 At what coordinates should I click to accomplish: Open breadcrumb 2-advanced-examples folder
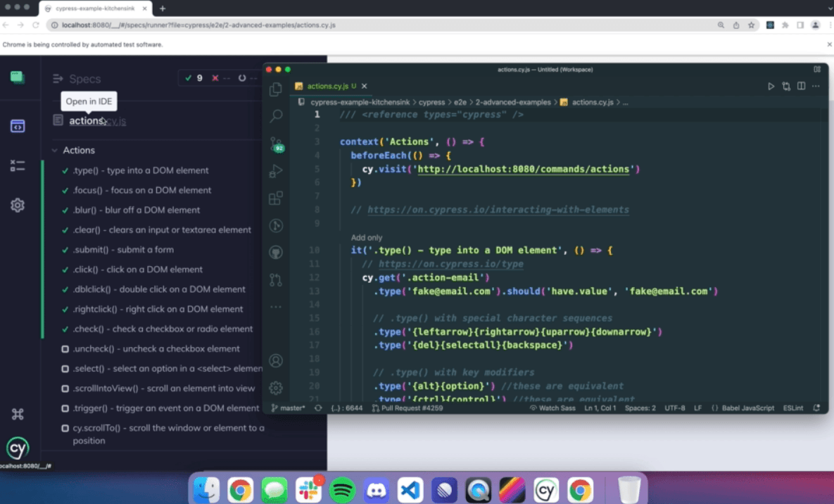click(513, 102)
